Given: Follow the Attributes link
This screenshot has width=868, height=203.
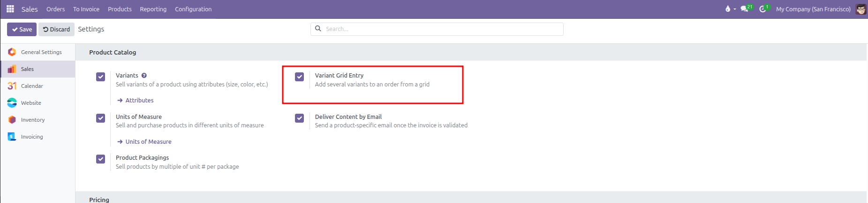Looking at the screenshot, I should click(x=136, y=100).
